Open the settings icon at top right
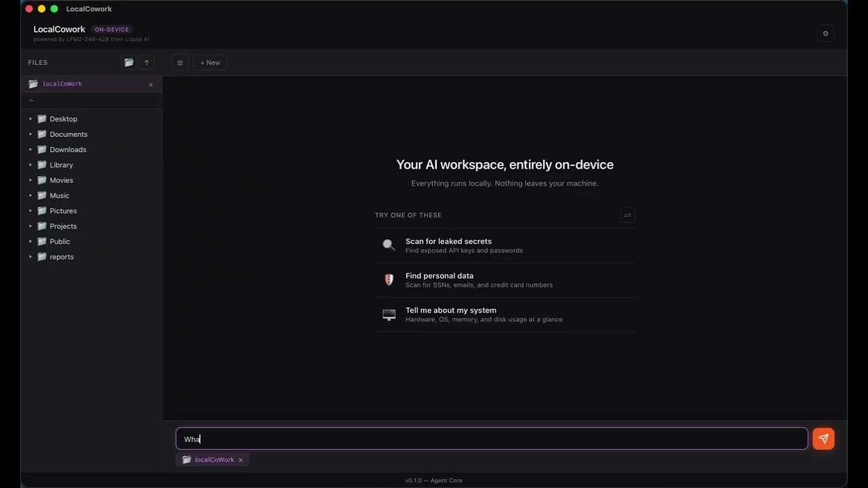The width and height of the screenshot is (868, 488). (x=825, y=33)
